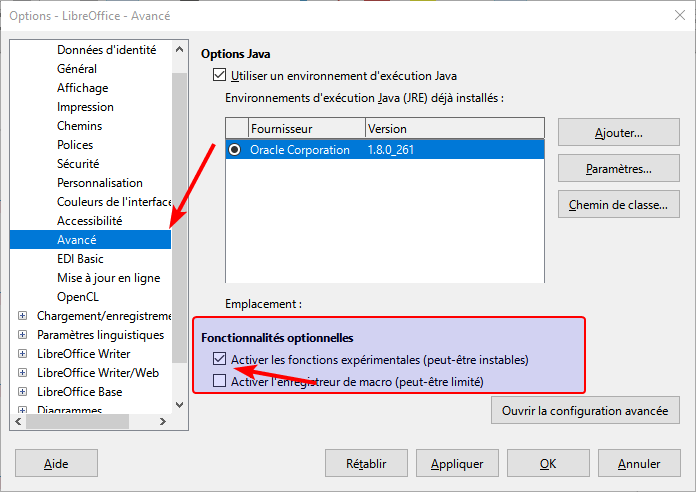Select the Oracle Corporation JRE radio button
The width and height of the screenshot is (696, 492).
(x=234, y=150)
